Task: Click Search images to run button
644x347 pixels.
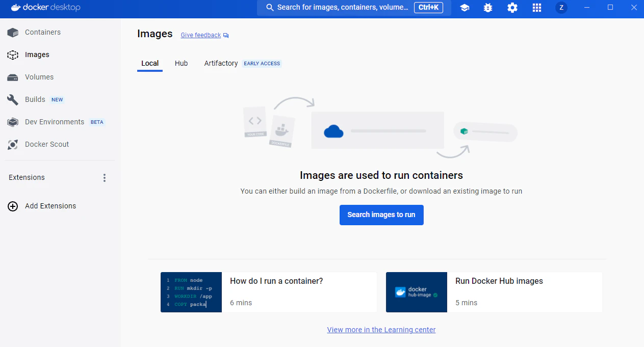Action: point(381,215)
